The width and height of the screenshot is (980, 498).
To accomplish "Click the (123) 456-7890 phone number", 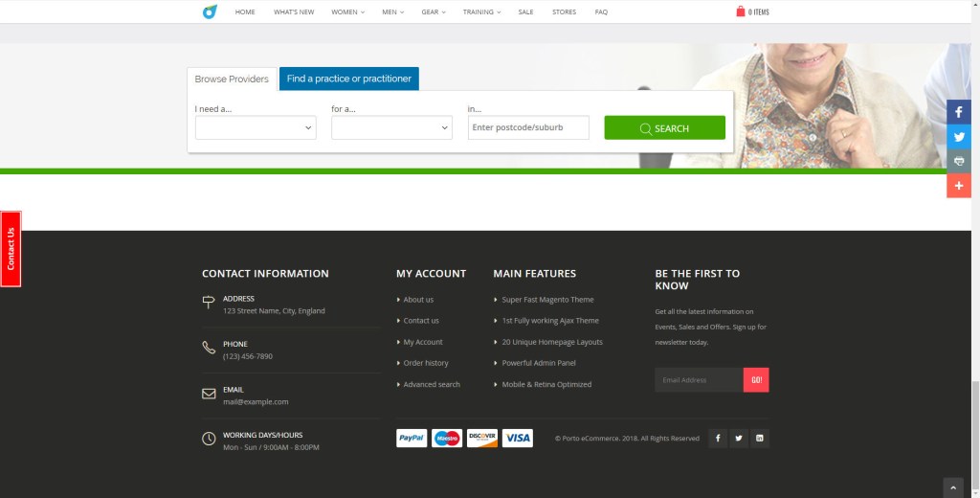I will point(248,356).
